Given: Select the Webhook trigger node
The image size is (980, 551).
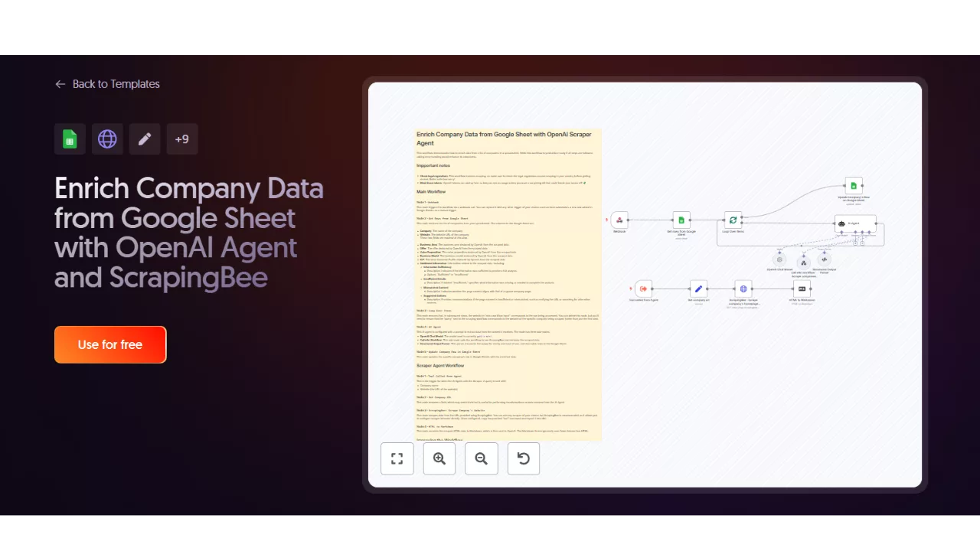Looking at the screenshot, I should [x=619, y=220].
